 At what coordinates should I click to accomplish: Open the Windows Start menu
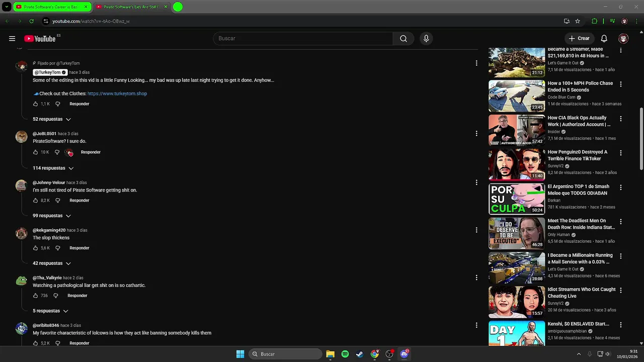point(240,354)
